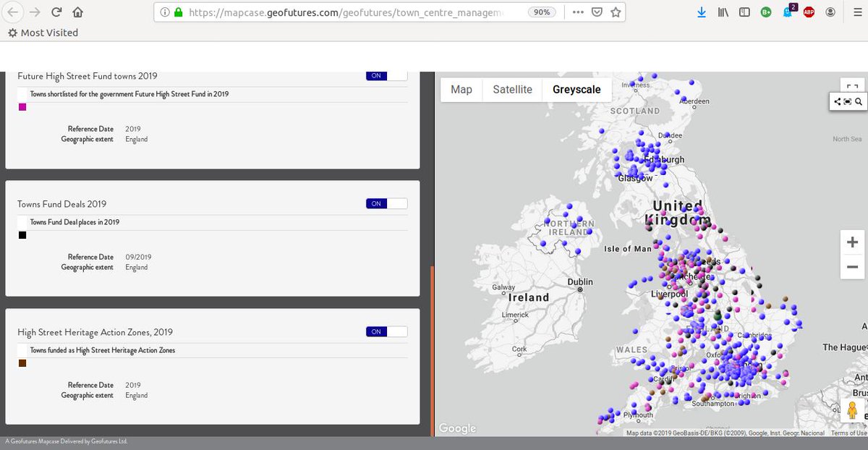This screenshot has height=450, width=868.
Task: Click the Cork label on the map
Action: (x=519, y=349)
